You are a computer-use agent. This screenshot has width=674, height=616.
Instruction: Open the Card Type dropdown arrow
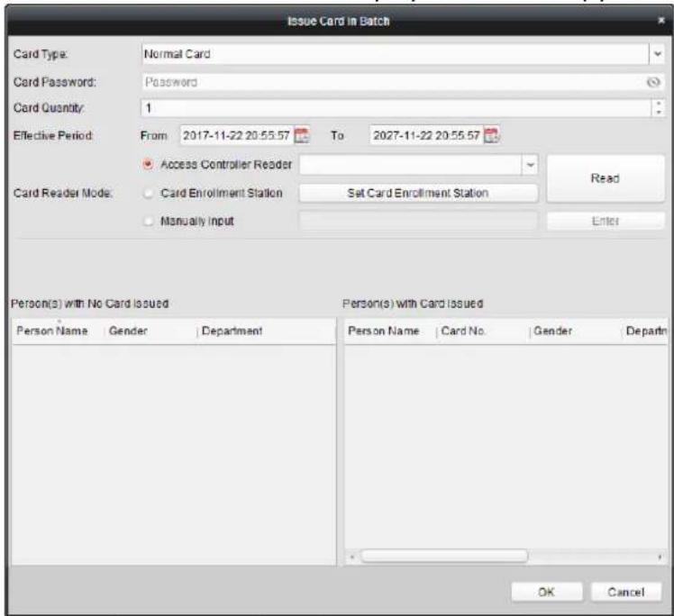tap(657, 54)
